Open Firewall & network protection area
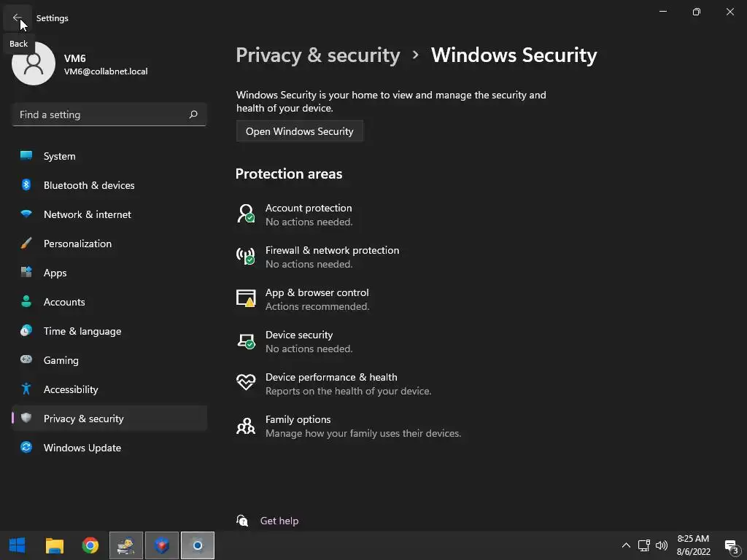 click(318, 257)
